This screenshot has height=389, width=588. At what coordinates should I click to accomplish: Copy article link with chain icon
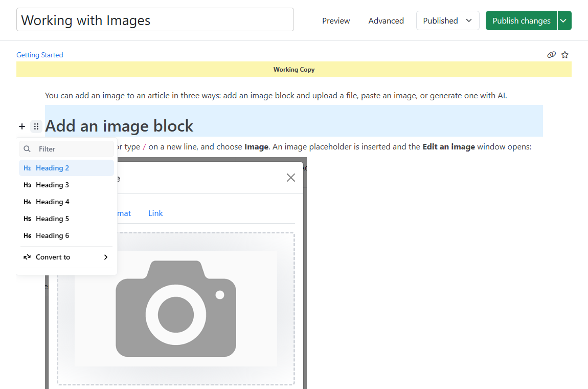tap(551, 55)
